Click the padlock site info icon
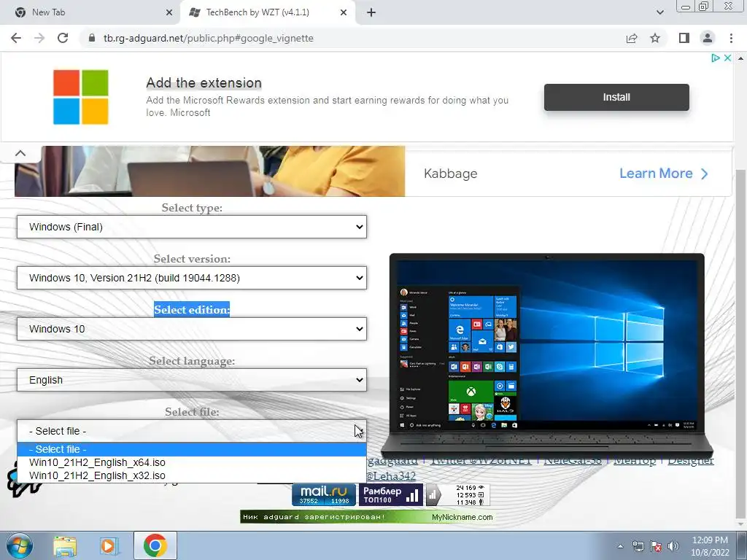The height and width of the screenshot is (560, 747). 92,38
